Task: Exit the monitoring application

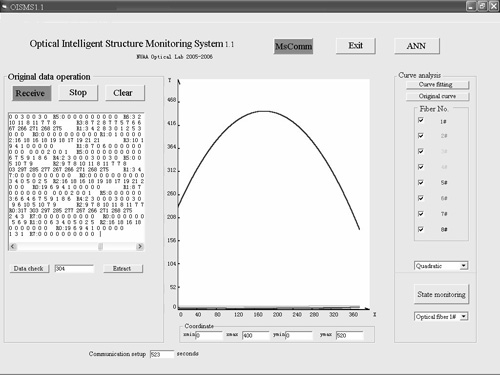Action: 356,46
